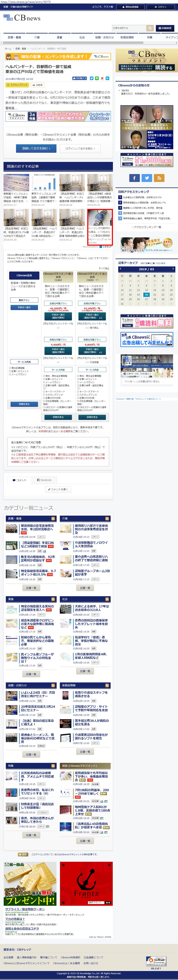Switch to the facebook comments tab
The height and width of the screenshot is (980, 178).
click(44, 480)
